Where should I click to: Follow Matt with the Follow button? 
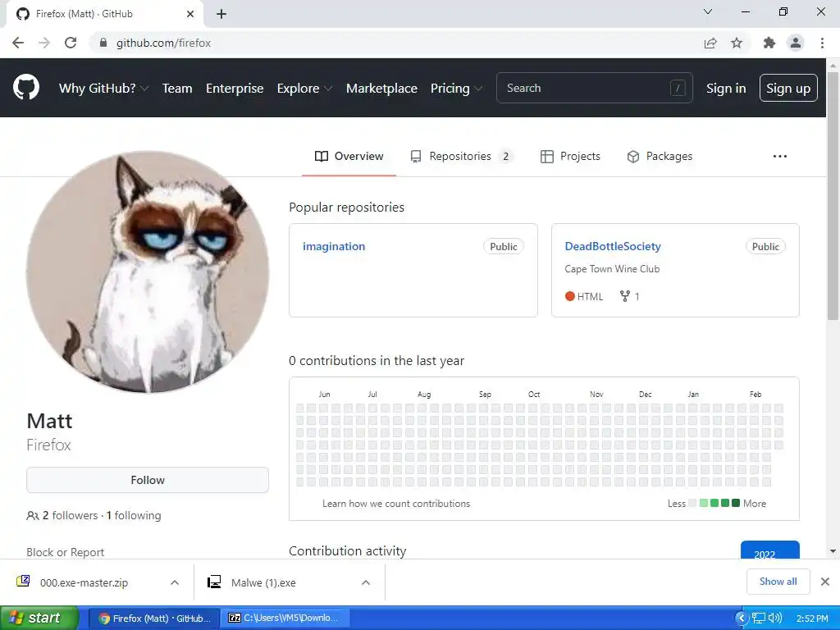coord(148,480)
